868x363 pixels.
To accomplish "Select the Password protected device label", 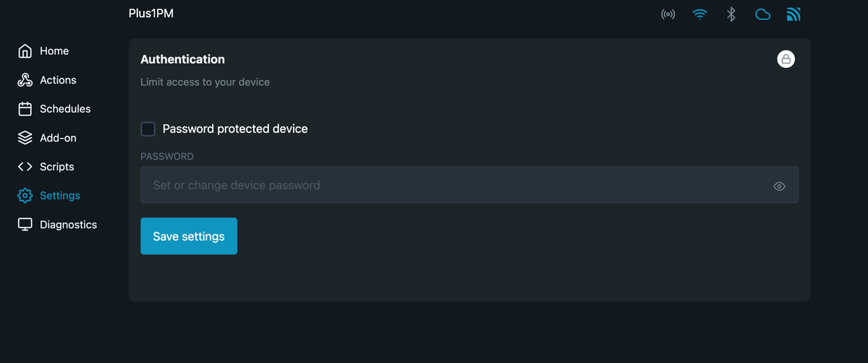I will [x=235, y=129].
